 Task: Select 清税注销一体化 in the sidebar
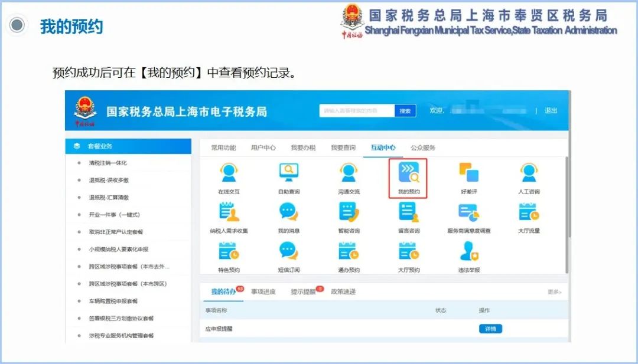pos(108,163)
